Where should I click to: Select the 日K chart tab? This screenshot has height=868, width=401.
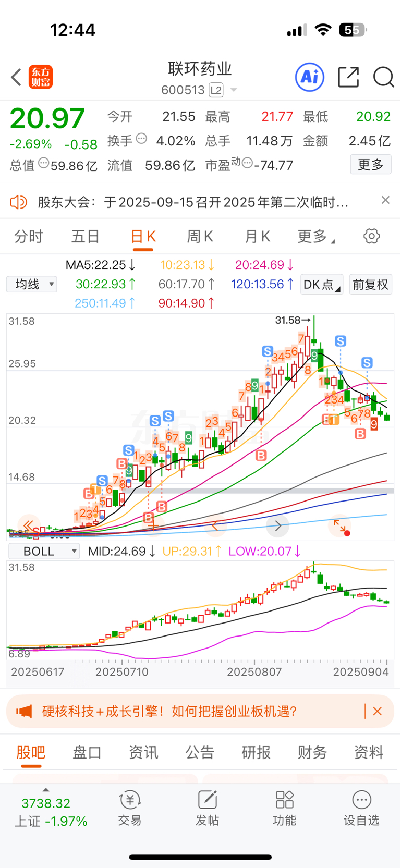[143, 237]
